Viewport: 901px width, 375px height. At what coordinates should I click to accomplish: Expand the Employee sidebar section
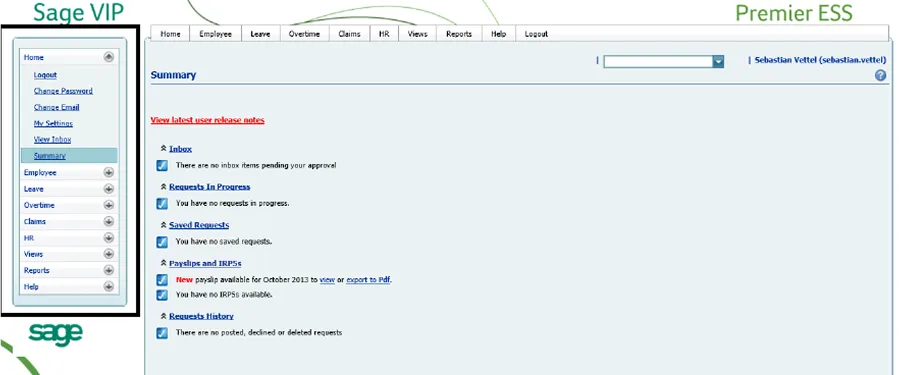(x=109, y=172)
